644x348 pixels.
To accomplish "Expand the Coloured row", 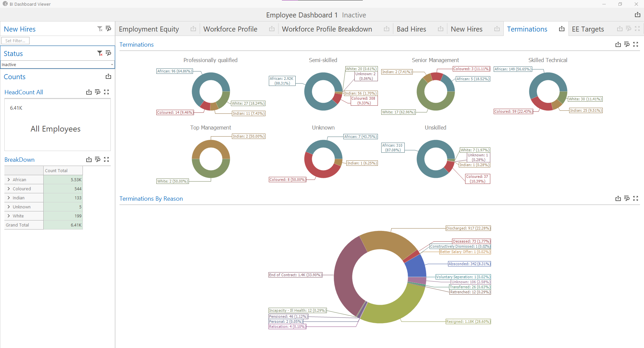I will pyautogui.click(x=8, y=189).
